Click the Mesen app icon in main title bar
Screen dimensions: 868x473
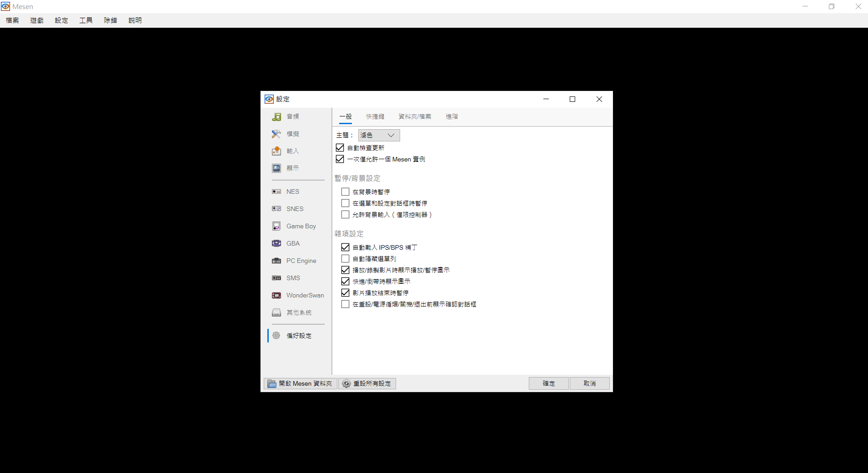5,6
